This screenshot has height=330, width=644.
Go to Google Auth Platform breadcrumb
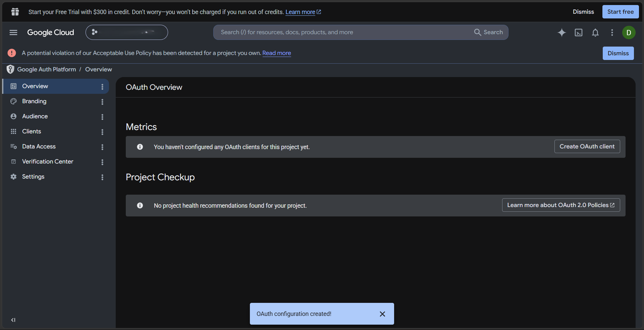coord(47,69)
